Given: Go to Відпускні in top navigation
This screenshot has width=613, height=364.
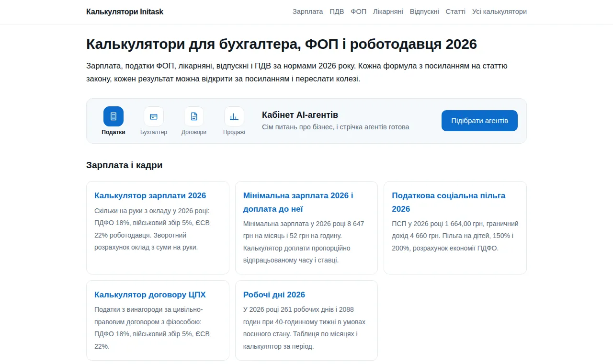Looking at the screenshot, I should (x=424, y=11).
